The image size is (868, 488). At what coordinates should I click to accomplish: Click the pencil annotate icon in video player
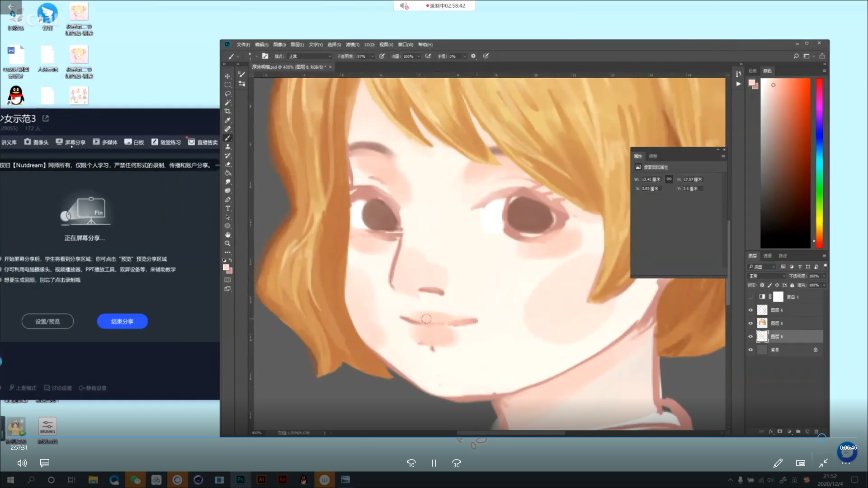point(778,463)
